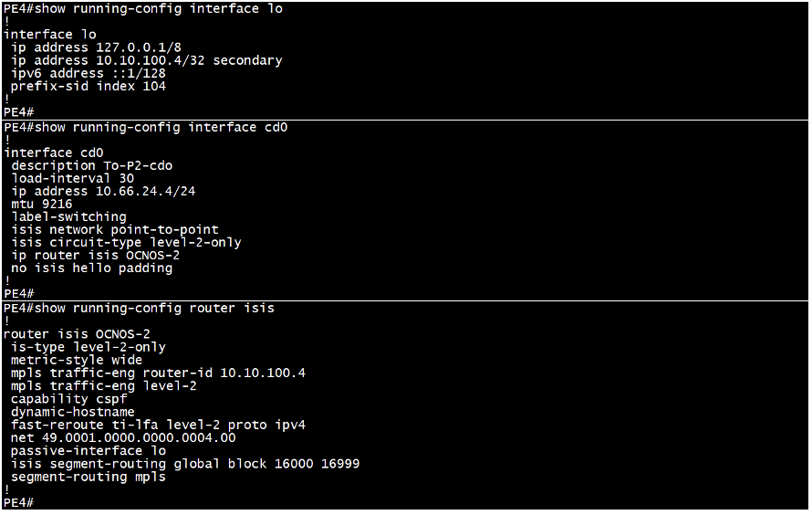Click the 'prefix-sid index 104' line

[88, 87]
